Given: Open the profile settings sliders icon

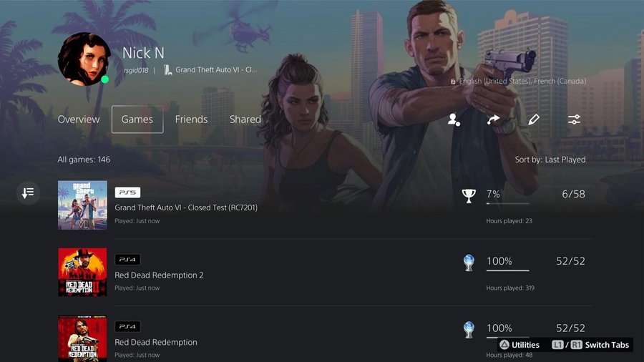Looking at the screenshot, I should (574, 119).
